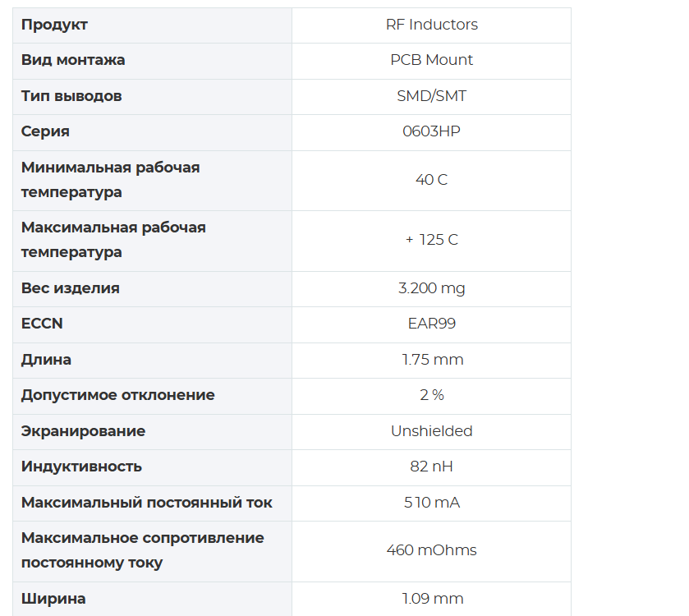Screen dimensions: 689x616
Task: Click the "Вид монтажа" label
Action: click(x=73, y=60)
